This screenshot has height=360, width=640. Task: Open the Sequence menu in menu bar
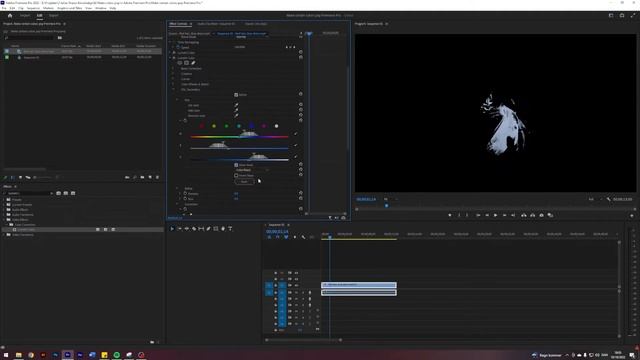(x=33, y=8)
